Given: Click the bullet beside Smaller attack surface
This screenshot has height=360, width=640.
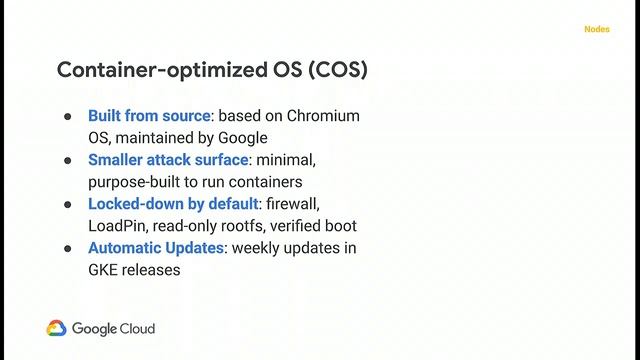Looking at the screenshot, I should [68, 161].
